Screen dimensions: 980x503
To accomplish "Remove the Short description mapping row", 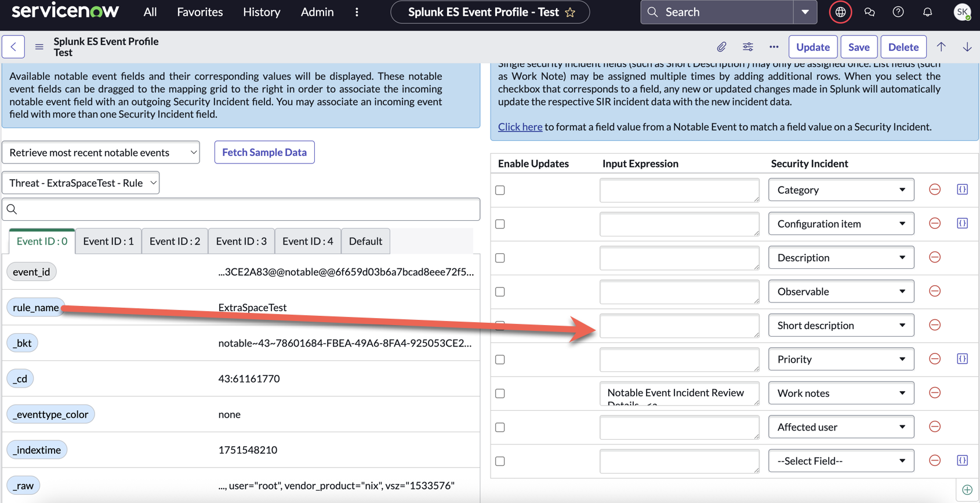I will [935, 325].
